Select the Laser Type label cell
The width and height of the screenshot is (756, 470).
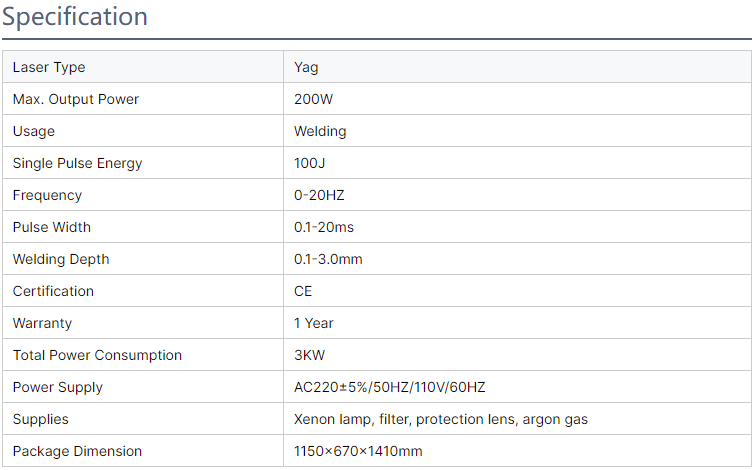click(x=143, y=67)
